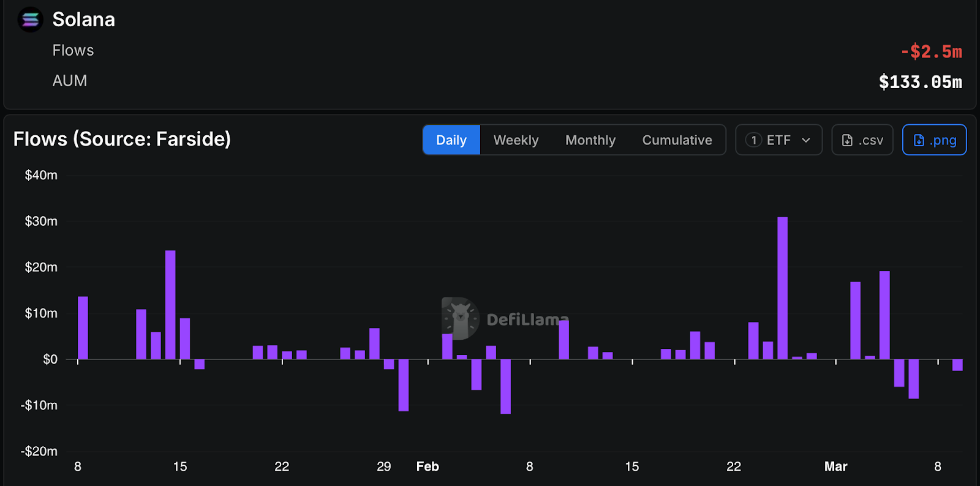The image size is (980, 486).
Task: Click the "1" count badge beside ETF
Action: (753, 140)
